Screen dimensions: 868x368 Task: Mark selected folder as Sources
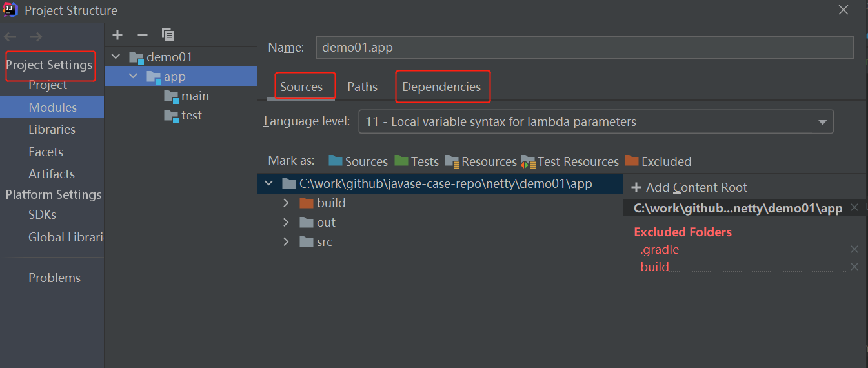[358, 161]
